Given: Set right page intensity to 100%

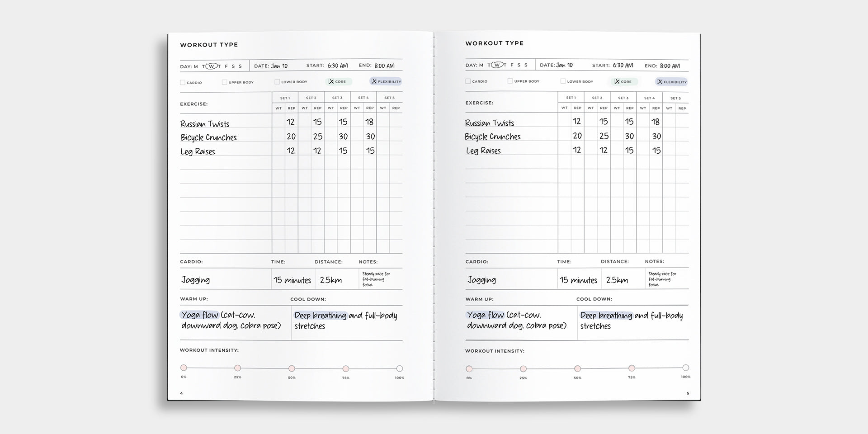Looking at the screenshot, I should pyautogui.click(x=686, y=368).
